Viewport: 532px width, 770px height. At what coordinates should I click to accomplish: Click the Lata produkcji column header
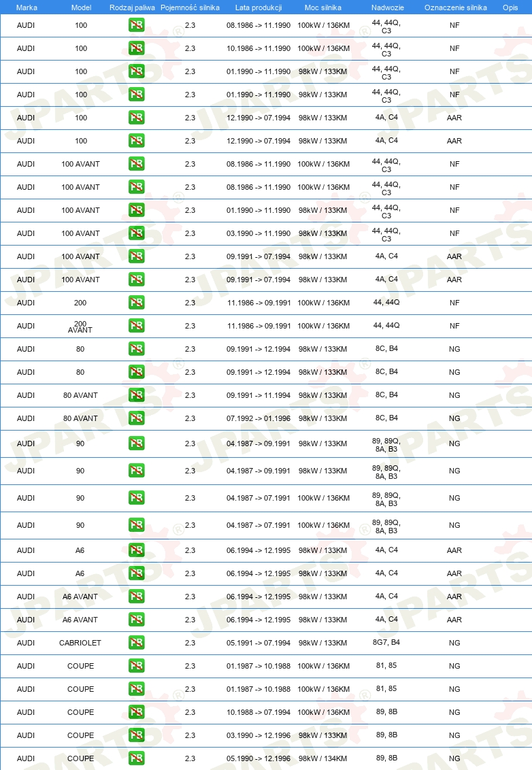pos(259,7)
